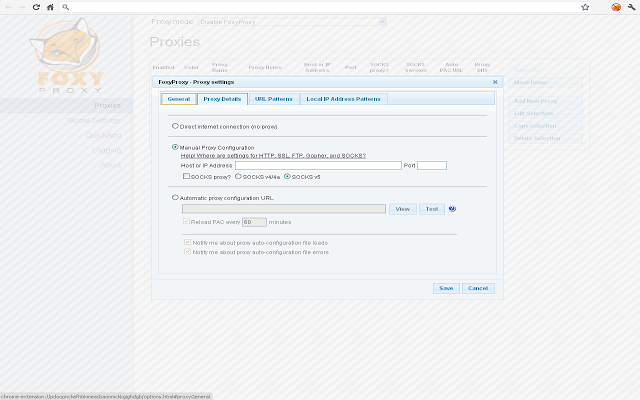Click the Host or IP Address column header
The height and width of the screenshot is (400, 640).
(317, 67)
